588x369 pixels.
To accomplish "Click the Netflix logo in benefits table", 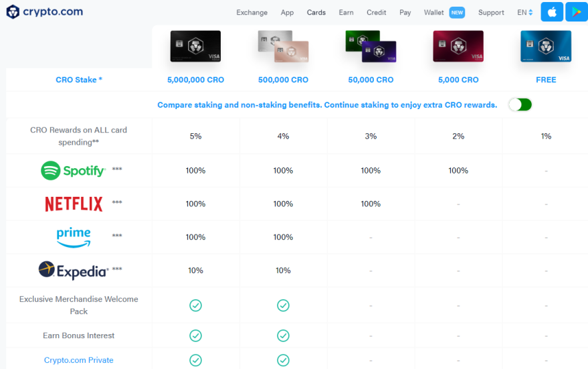I will [x=74, y=204].
